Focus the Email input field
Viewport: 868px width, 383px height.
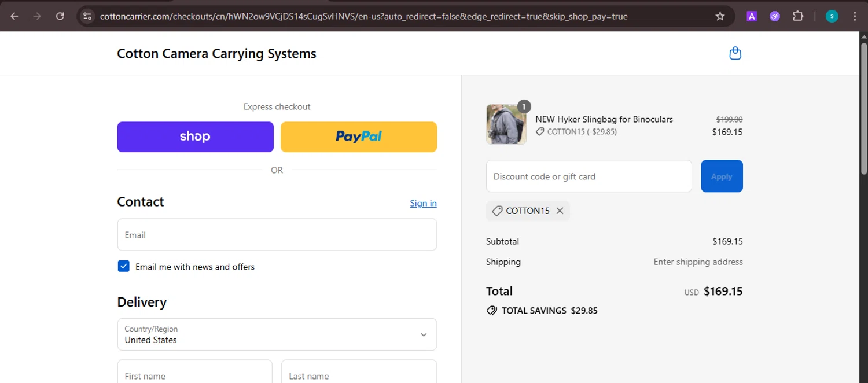277,235
